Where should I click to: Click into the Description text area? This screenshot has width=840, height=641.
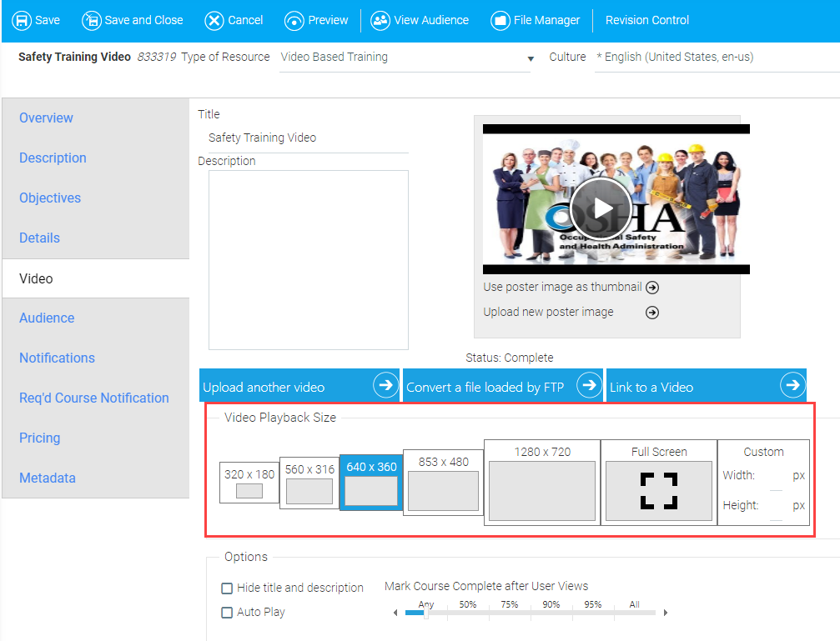(x=308, y=260)
